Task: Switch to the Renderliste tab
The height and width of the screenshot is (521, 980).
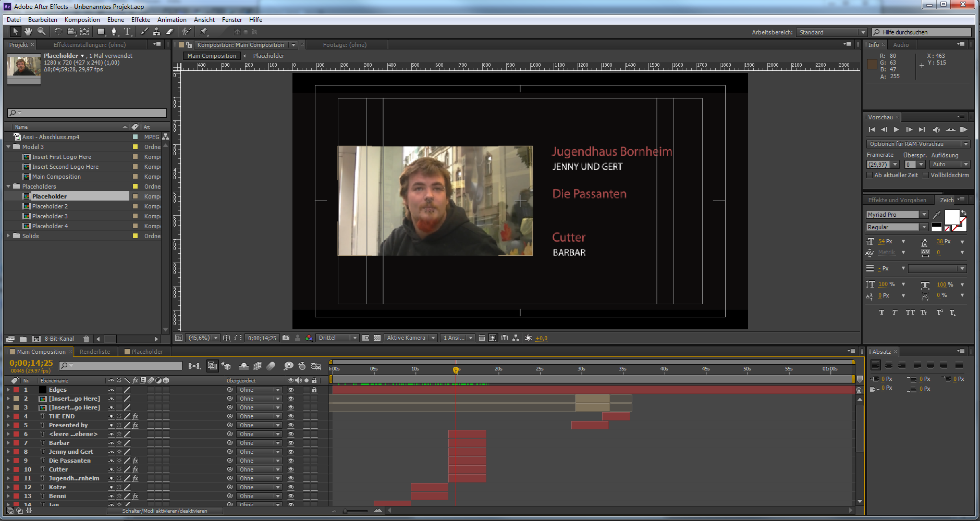Action: click(95, 352)
